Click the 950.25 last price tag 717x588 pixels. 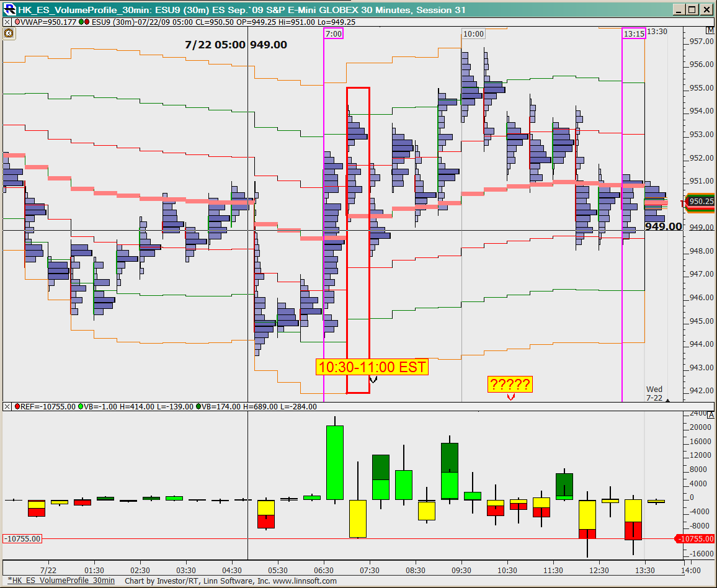click(x=700, y=202)
